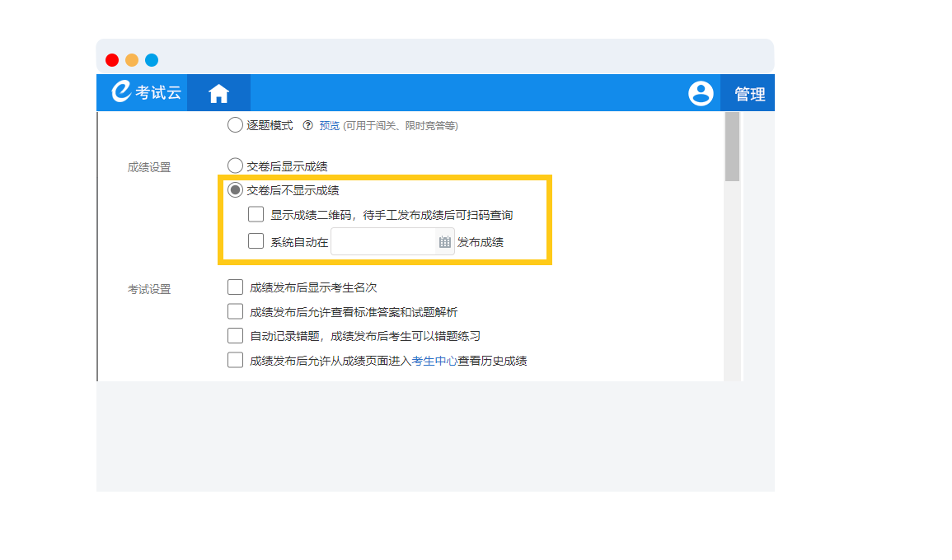The image size is (952, 560).
Task: Click the 预览 link
Action: (x=330, y=126)
